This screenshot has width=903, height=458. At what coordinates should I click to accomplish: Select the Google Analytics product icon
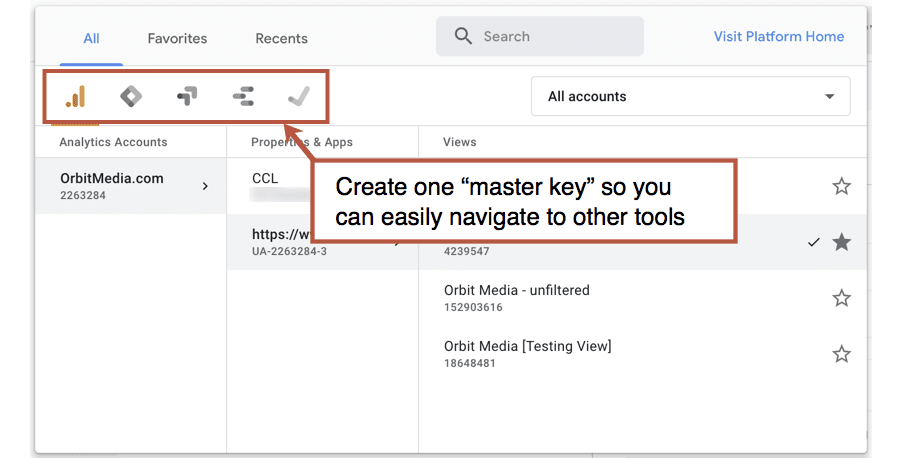coord(75,96)
